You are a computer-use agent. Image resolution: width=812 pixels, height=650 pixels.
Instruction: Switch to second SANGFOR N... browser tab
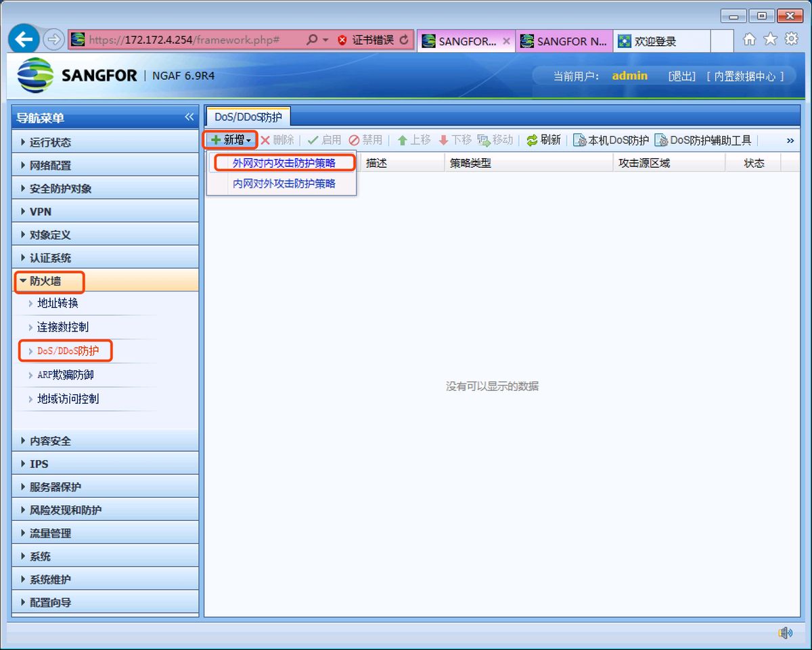564,41
